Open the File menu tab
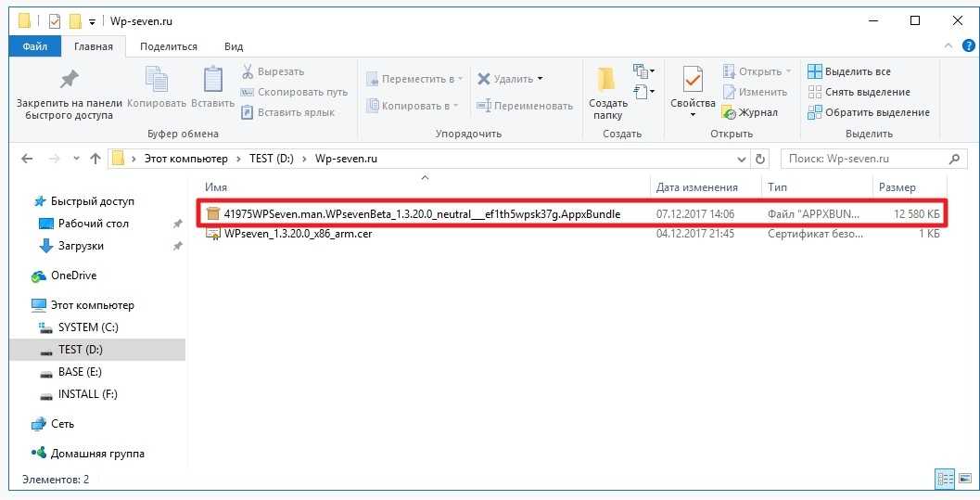 point(35,46)
